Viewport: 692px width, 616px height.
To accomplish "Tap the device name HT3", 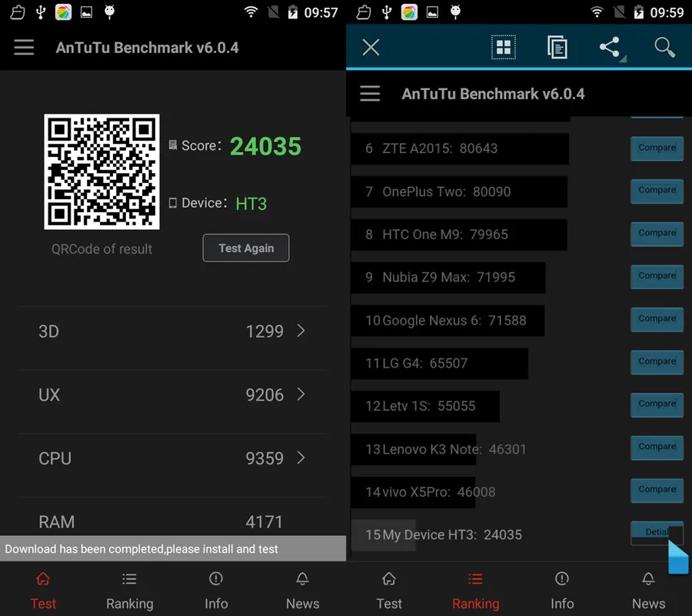I will point(251,204).
